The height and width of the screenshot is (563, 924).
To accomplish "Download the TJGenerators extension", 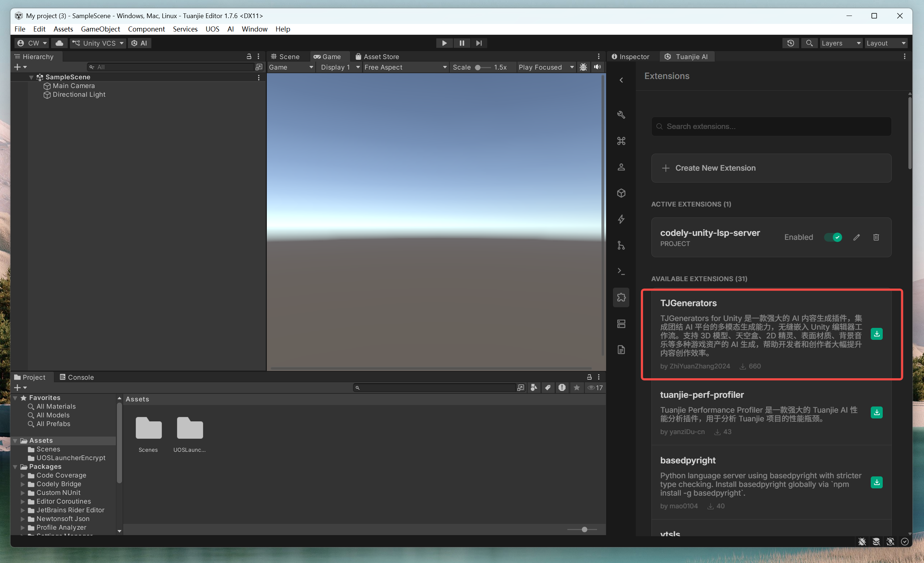I will [876, 334].
